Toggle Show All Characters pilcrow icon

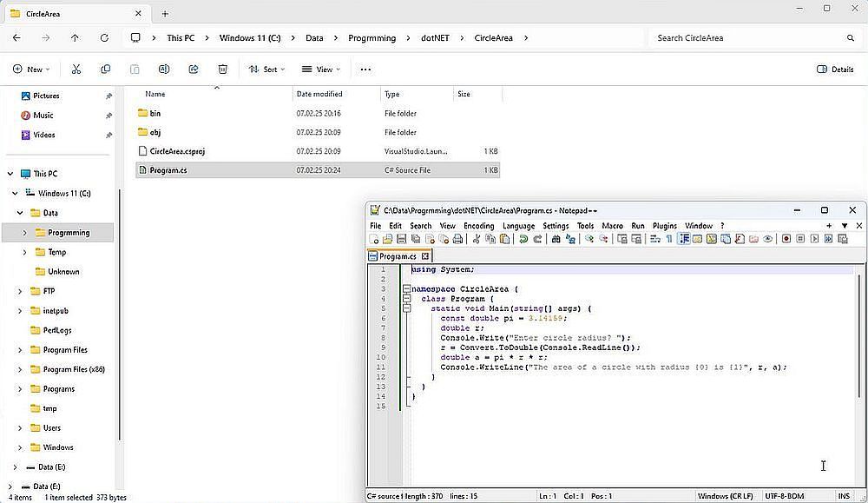click(x=669, y=239)
